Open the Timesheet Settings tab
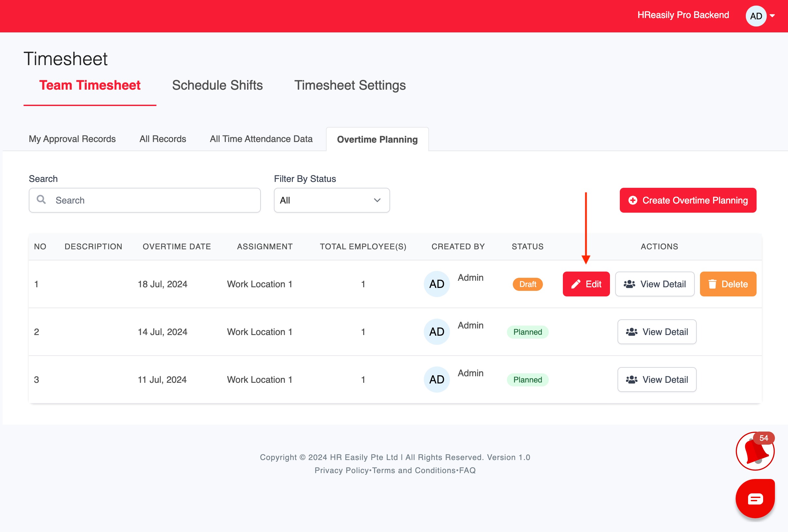The height and width of the screenshot is (532, 788). click(x=349, y=85)
